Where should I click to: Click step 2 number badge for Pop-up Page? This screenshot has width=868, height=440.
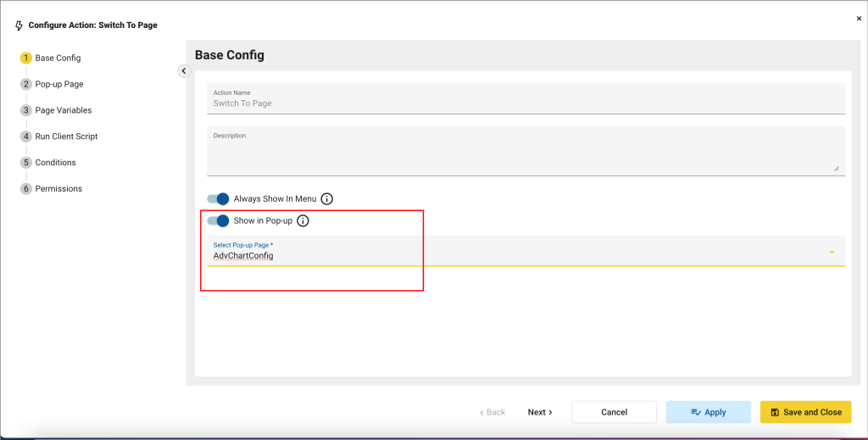click(26, 85)
